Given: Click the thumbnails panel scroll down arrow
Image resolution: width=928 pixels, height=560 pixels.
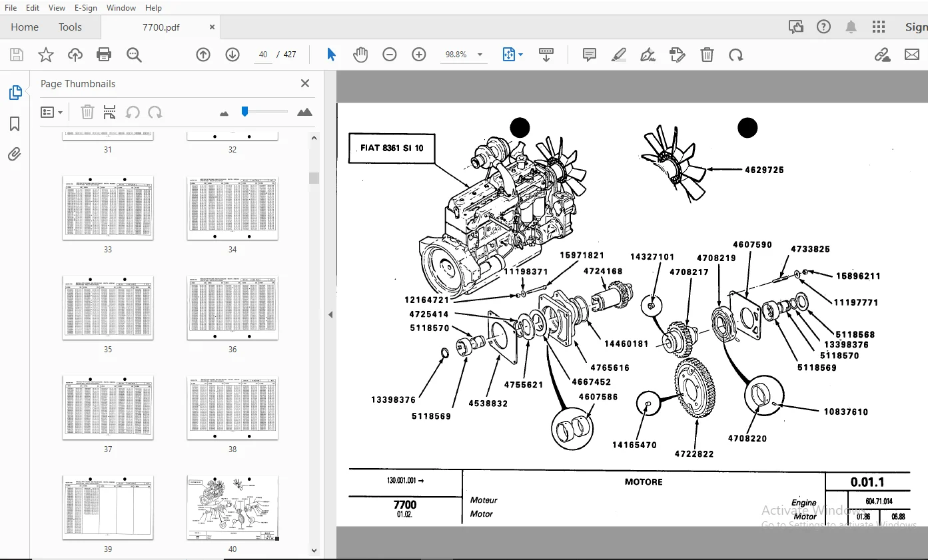Looking at the screenshot, I should [314, 551].
